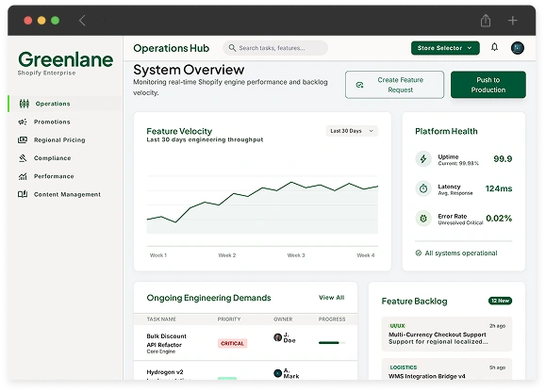Screen dimensions: 546x392
Task: Click the Error Rate bug icon
Action: [423, 219]
